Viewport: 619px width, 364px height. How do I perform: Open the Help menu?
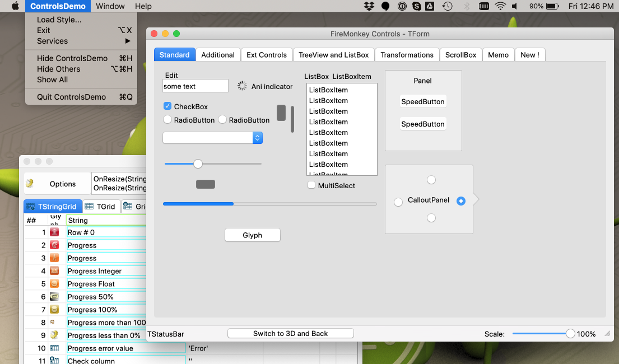143,6
